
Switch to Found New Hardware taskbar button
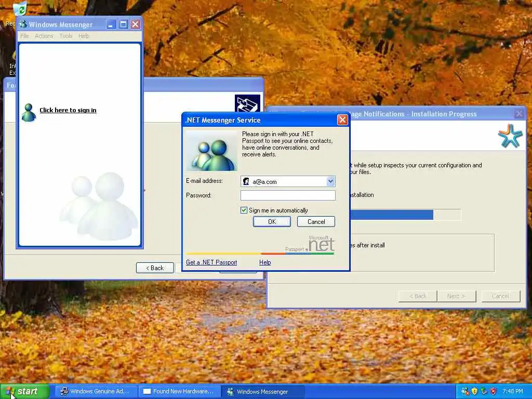[179, 392]
